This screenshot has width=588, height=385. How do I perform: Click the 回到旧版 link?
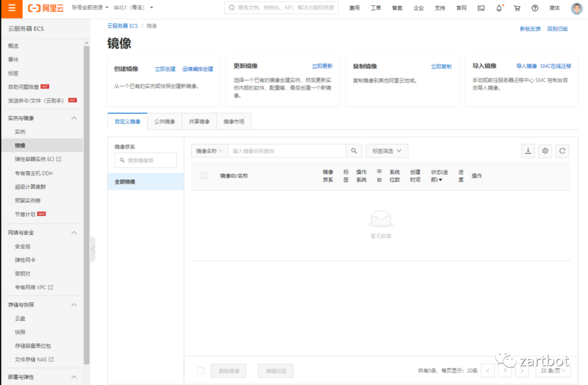pyautogui.click(x=558, y=29)
